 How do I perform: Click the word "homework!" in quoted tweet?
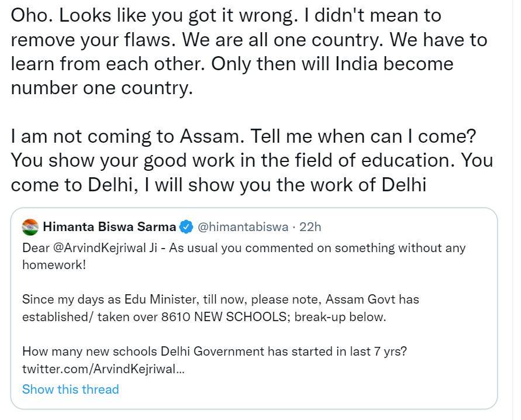54,264
